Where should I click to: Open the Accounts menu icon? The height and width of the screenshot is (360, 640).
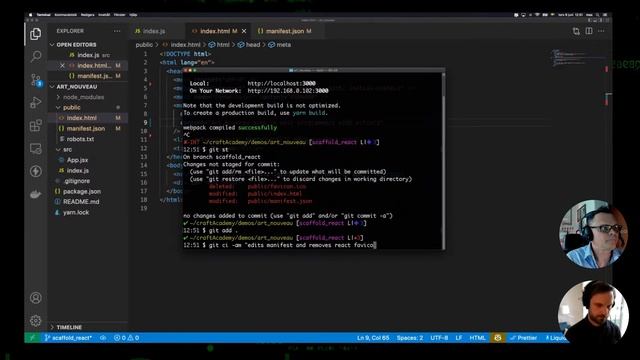[36, 298]
